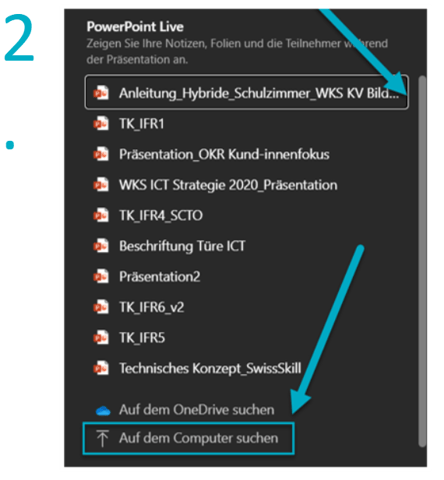Choose WKS ICT Strategie 2020_Präsentation
Viewport: 444px width, 480px height.
point(228,185)
